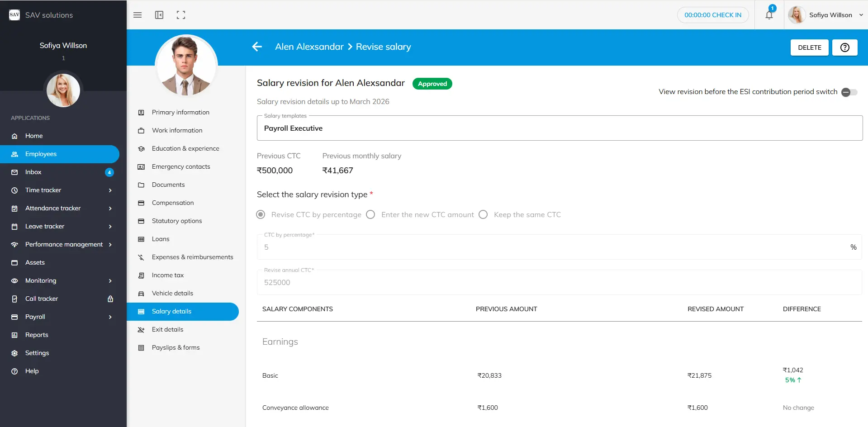Image resolution: width=868 pixels, height=427 pixels.
Task: Click the Settings gear icon in the sidebar
Action: pyautogui.click(x=14, y=353)
